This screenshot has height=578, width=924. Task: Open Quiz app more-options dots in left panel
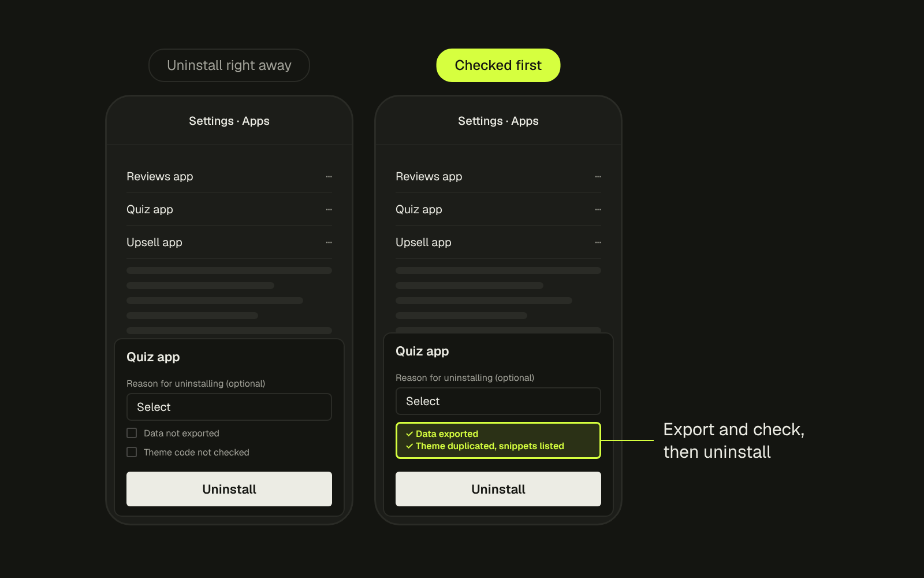point(329,209)
